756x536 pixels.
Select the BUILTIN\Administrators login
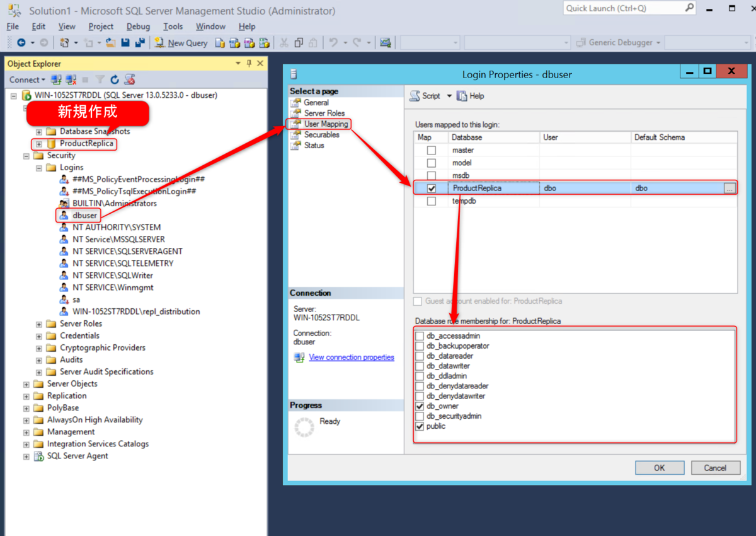pos(115,204)
